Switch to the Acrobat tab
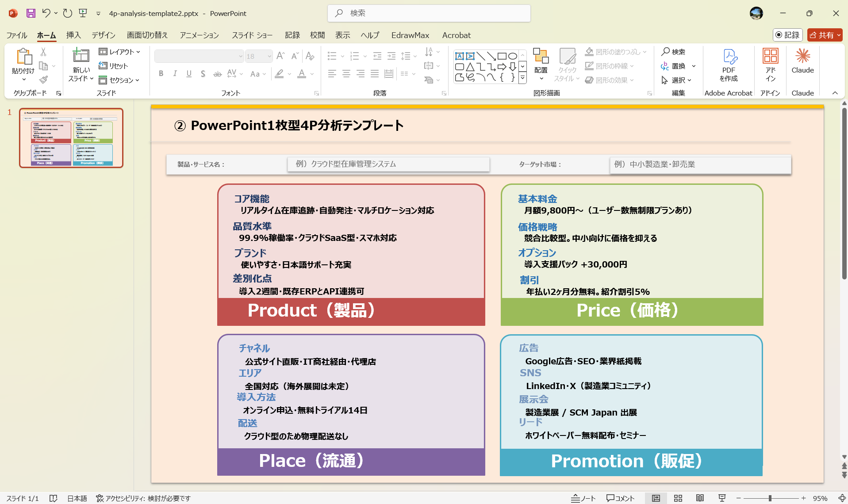 (457, 35)
